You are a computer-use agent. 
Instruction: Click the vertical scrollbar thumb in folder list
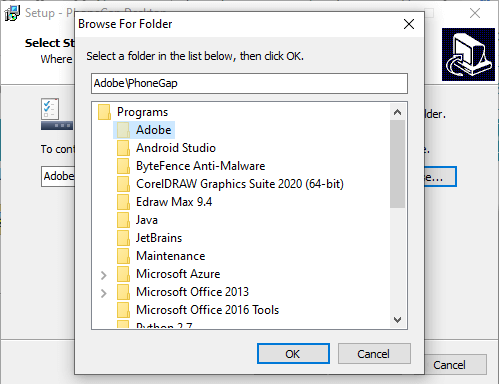click(x=397, y=164)
